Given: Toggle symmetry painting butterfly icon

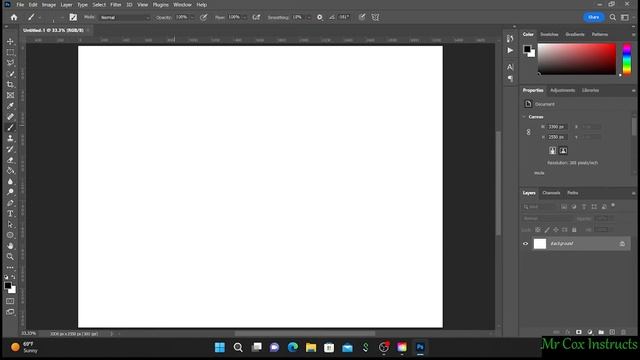Looking at the screenshot, I should 376,17.
